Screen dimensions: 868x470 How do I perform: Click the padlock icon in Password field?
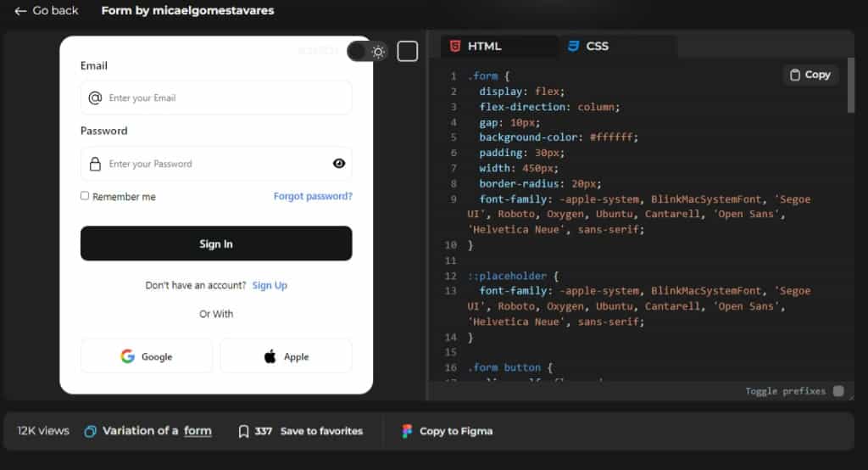coord(95,164)
